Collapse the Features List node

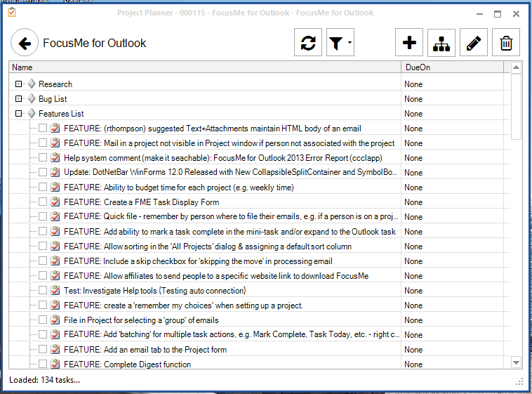pos(19,114)
